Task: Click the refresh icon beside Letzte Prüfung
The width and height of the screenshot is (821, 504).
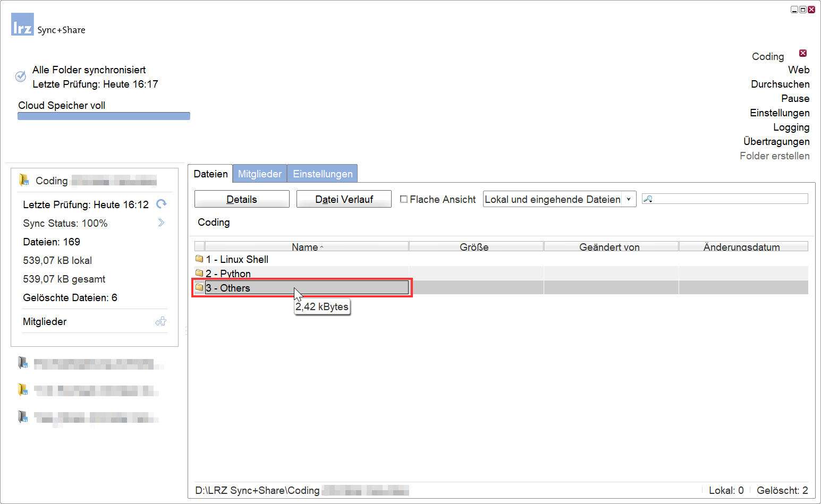Action: click(x=161, y=204)
